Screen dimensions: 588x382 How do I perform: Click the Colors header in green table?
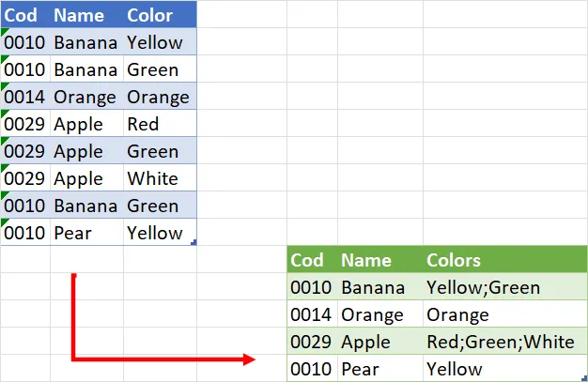(x=453, y=261)
